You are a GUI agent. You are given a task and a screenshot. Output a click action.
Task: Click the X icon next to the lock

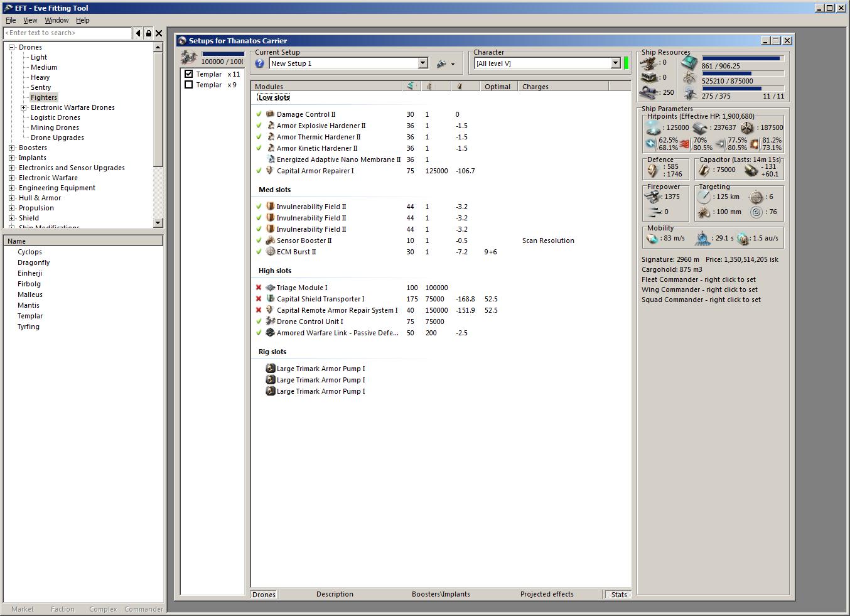point(159,33)
